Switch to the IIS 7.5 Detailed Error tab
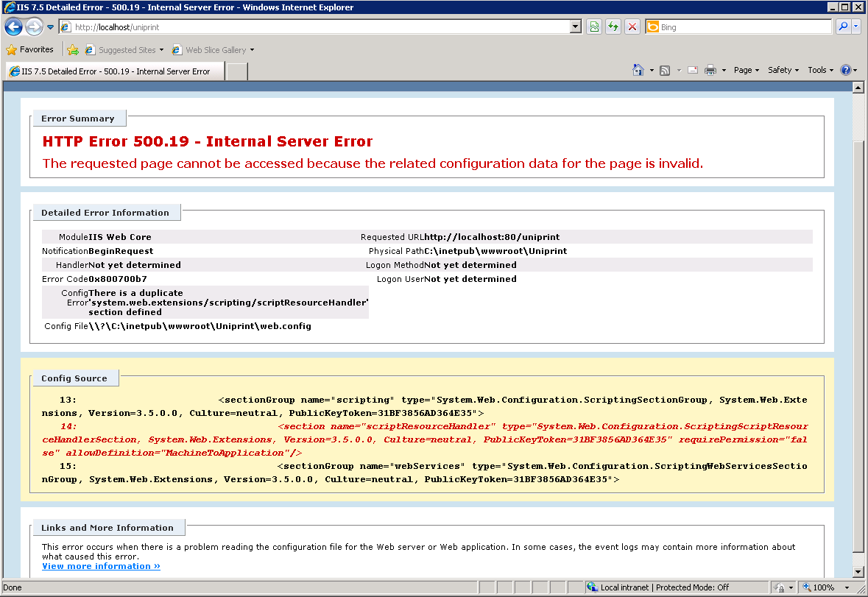868x597 pixels. click(x=114, y=71)
